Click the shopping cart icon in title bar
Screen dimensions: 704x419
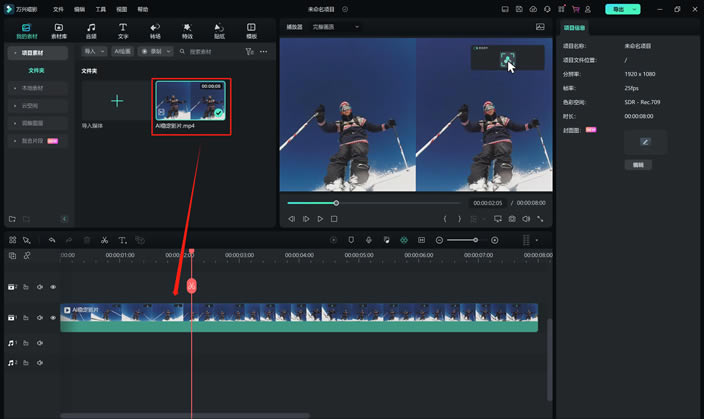tap(575, 9)
